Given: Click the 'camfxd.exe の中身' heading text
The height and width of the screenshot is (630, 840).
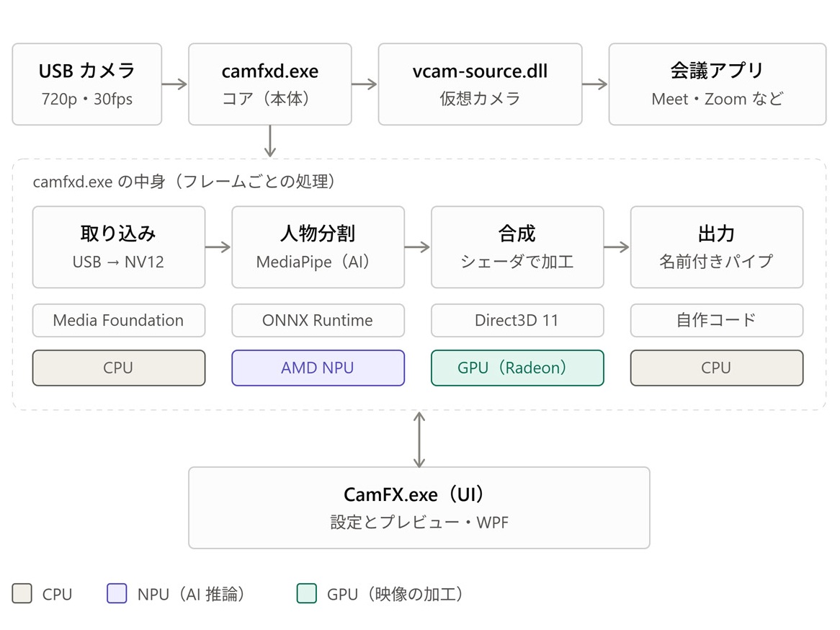Looking at the screenshot, I should [x=184, y=182].
